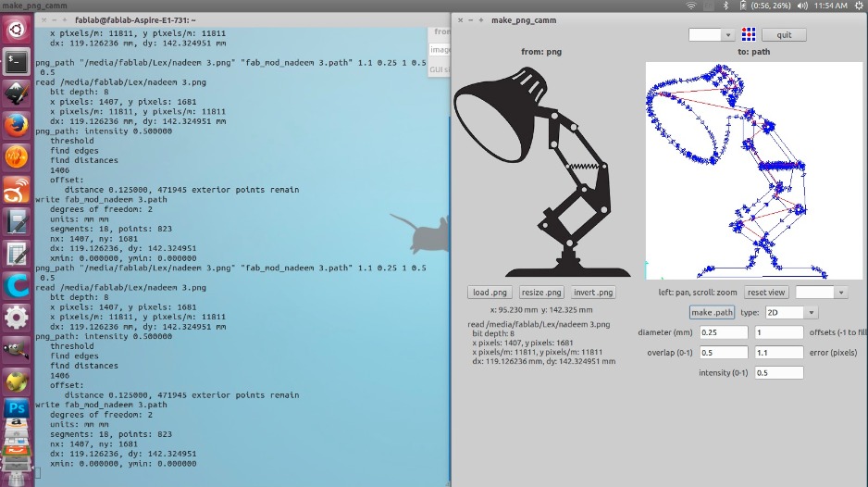Click the make .path button

(712, 313)
